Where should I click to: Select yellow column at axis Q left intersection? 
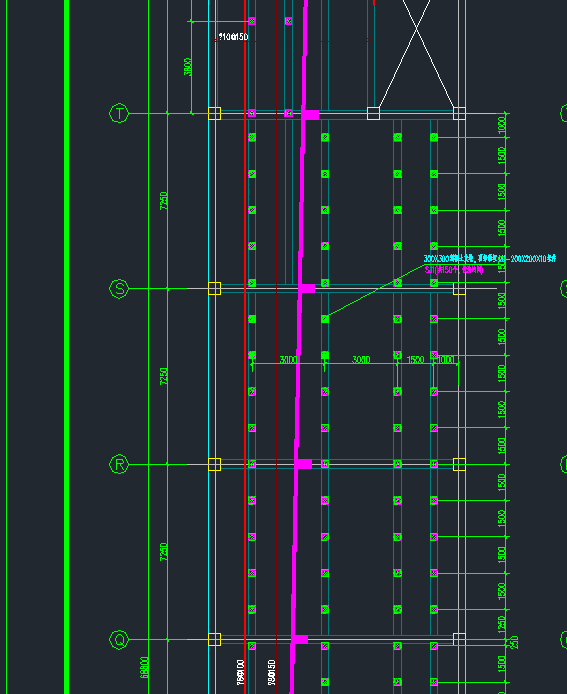coord(215,640)
